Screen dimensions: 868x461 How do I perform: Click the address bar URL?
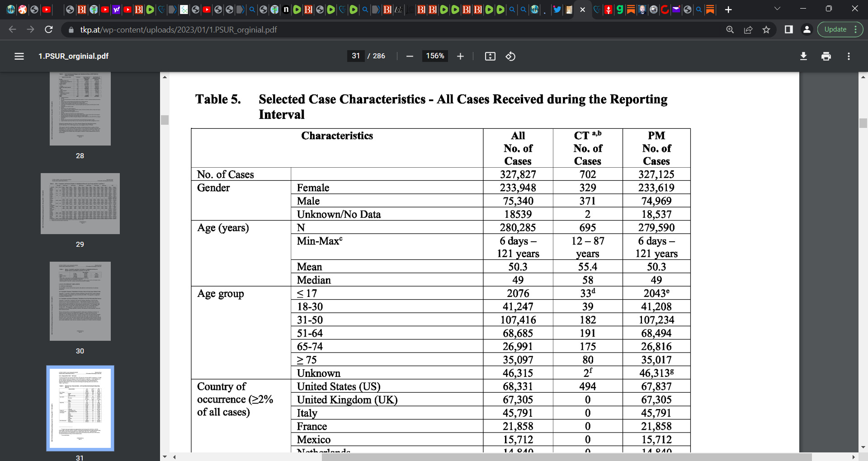[179, 29]
